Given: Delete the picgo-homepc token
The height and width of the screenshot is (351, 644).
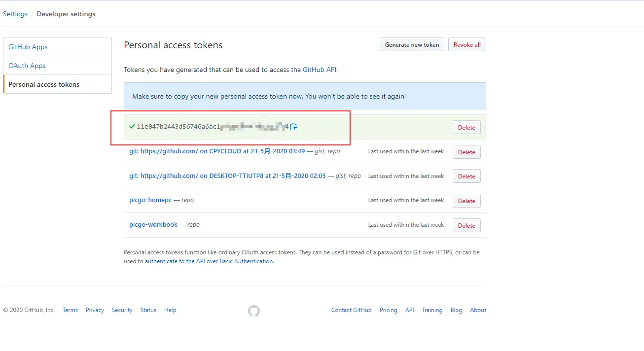Looking at the screenshot, I should tap(466, 201).
